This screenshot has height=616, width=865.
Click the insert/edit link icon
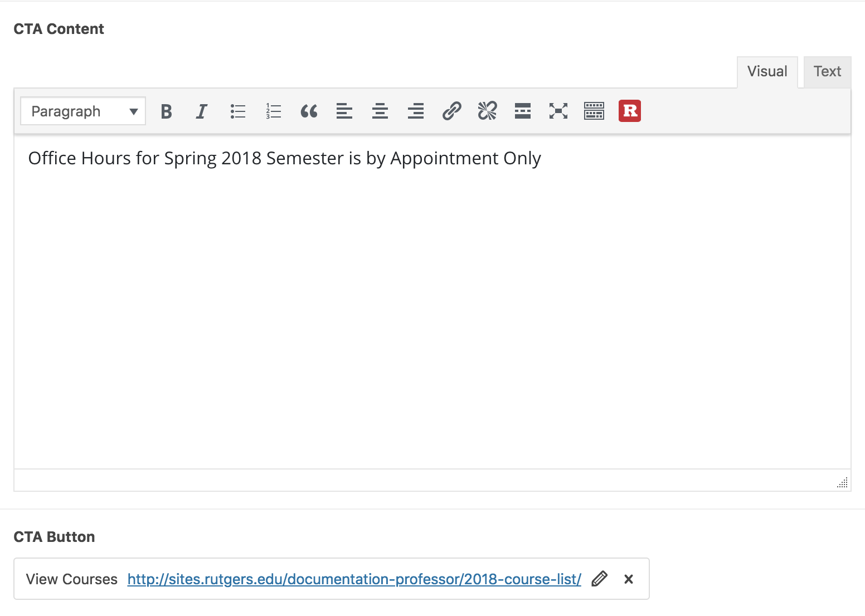451,111
